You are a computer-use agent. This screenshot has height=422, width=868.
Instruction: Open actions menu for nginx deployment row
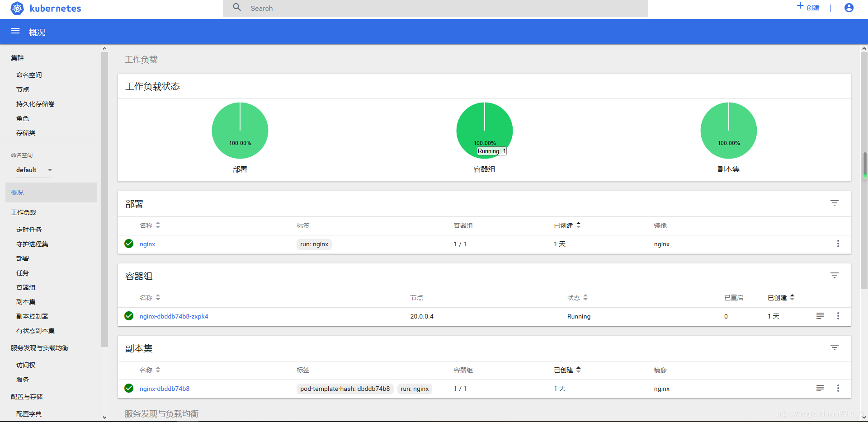[x=838, y=244]
